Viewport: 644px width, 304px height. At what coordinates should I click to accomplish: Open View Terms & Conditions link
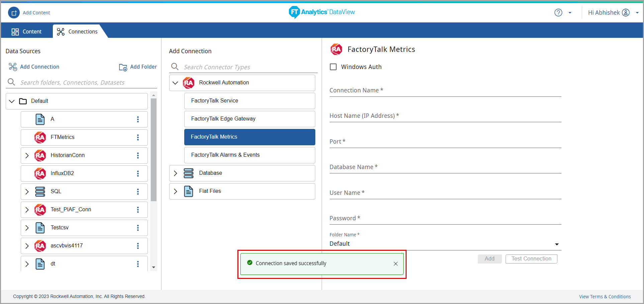(x=605, y=297)
